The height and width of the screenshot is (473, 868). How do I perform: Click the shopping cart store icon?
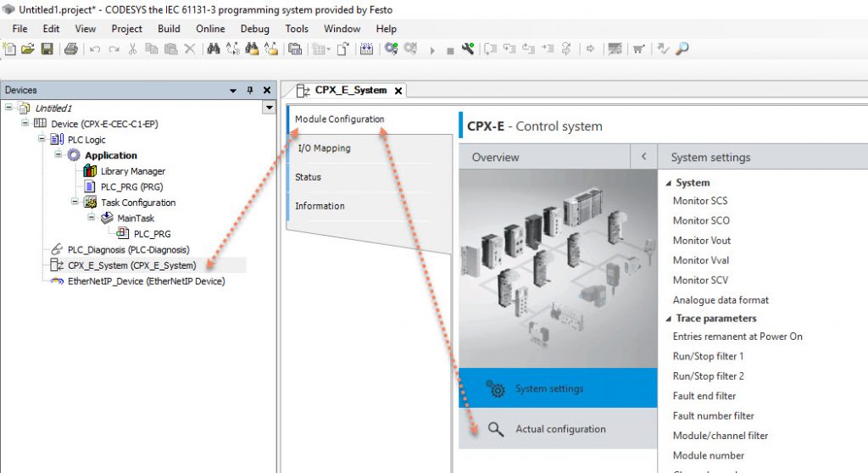639,49
